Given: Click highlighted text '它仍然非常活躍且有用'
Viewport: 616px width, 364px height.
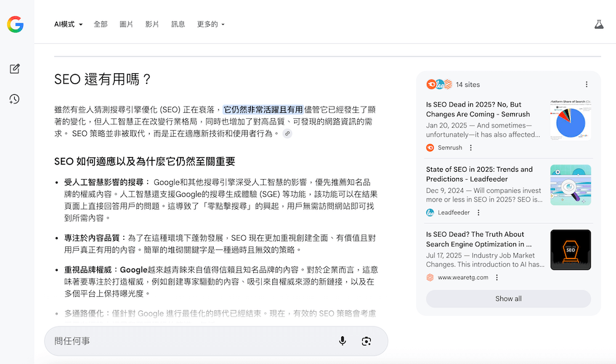Looking at the screenshot, I should click(x=263, y=110).
